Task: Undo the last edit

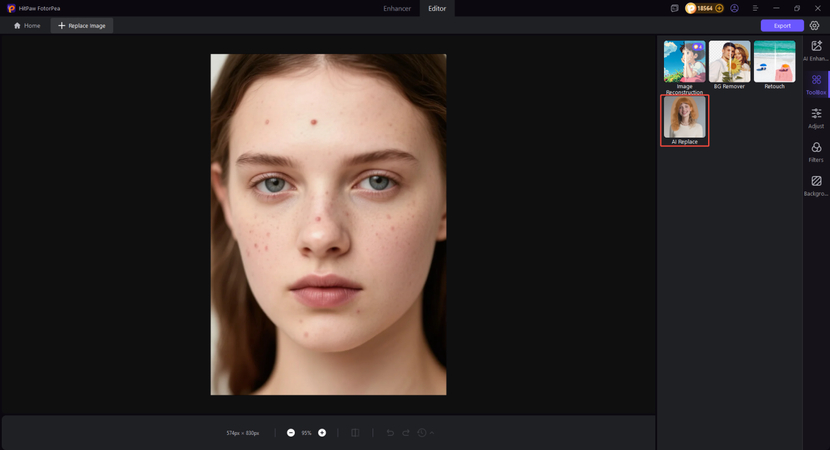Action: point(390,433)
